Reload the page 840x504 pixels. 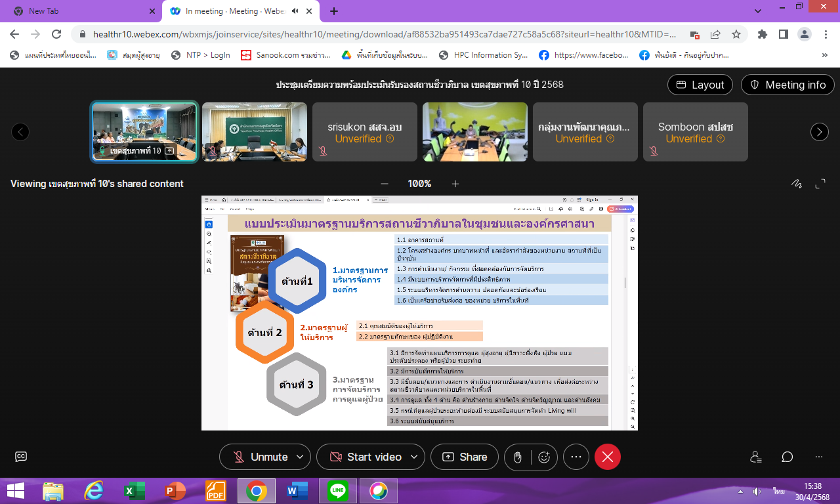56,34
